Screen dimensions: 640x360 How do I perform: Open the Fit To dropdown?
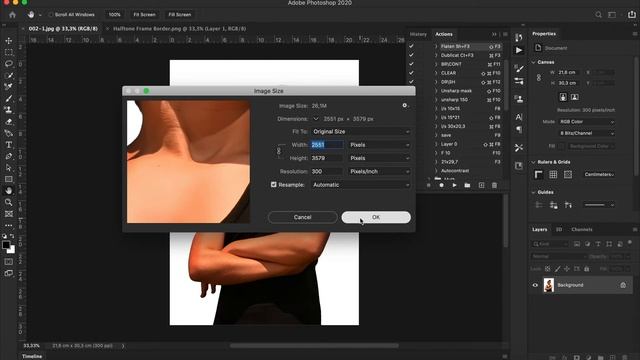361,131
